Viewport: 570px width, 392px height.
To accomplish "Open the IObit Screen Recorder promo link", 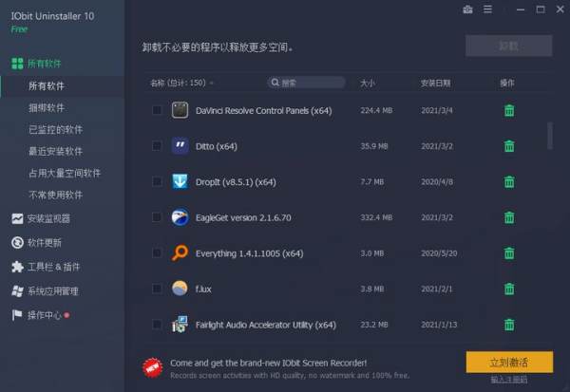I will (268, 363).
